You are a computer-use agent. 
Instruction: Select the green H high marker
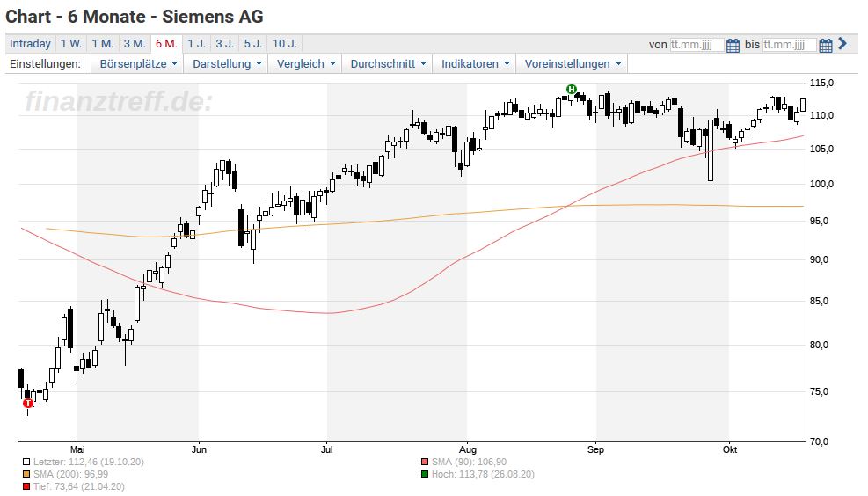tap(572, 89)
